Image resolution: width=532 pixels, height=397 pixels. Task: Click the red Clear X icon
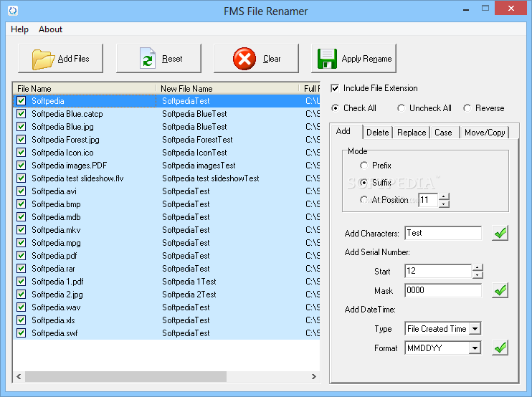pyautogui.click(x=244, y=59)
